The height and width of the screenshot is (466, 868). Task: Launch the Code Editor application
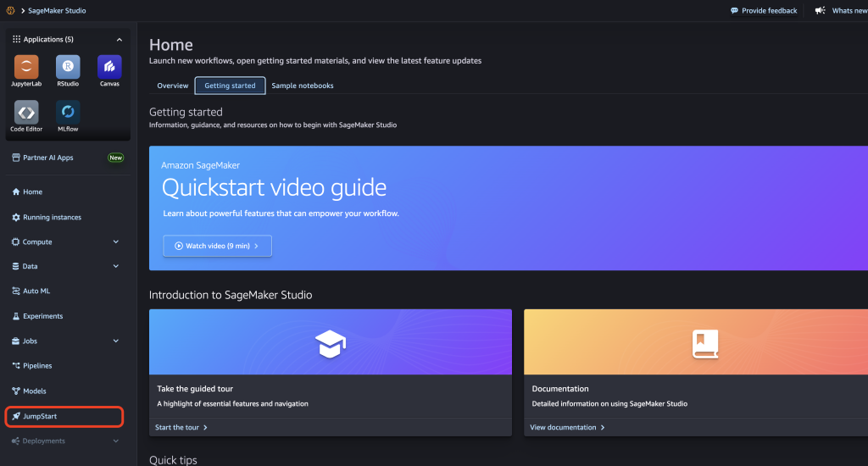(26, 113)
